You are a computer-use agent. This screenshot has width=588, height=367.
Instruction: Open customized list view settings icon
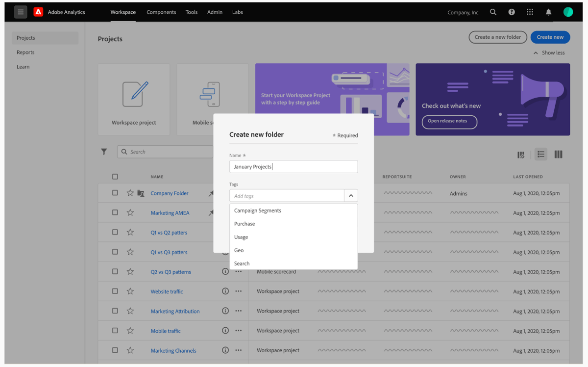tap(521, 154)
